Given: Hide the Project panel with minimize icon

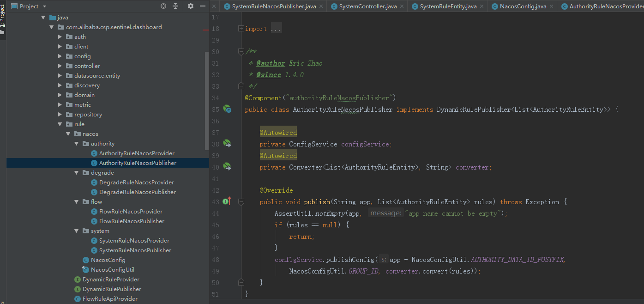Looking at the screenshot, I should point(203,6).
